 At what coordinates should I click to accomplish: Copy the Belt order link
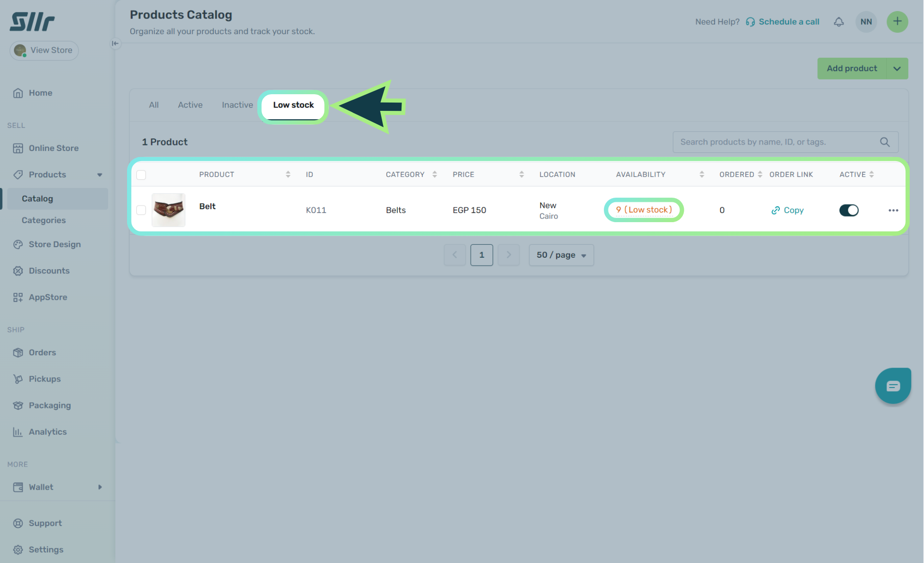tap(788, 210)
